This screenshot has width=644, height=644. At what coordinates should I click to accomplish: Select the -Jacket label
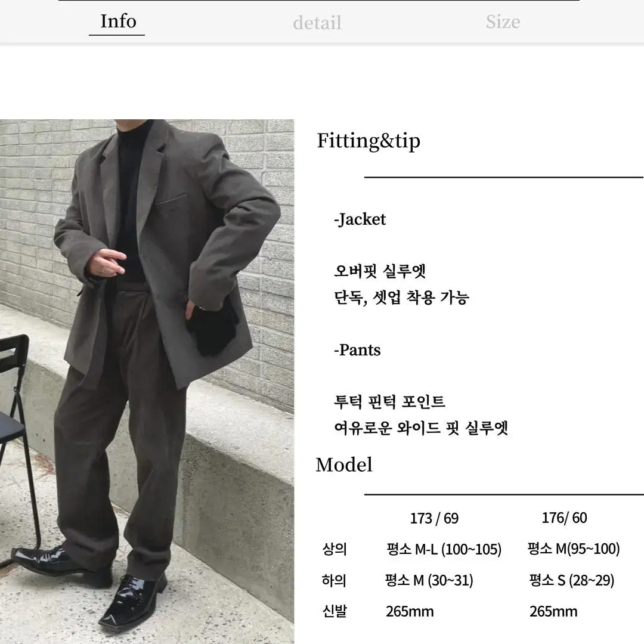[x=360, y=219]
